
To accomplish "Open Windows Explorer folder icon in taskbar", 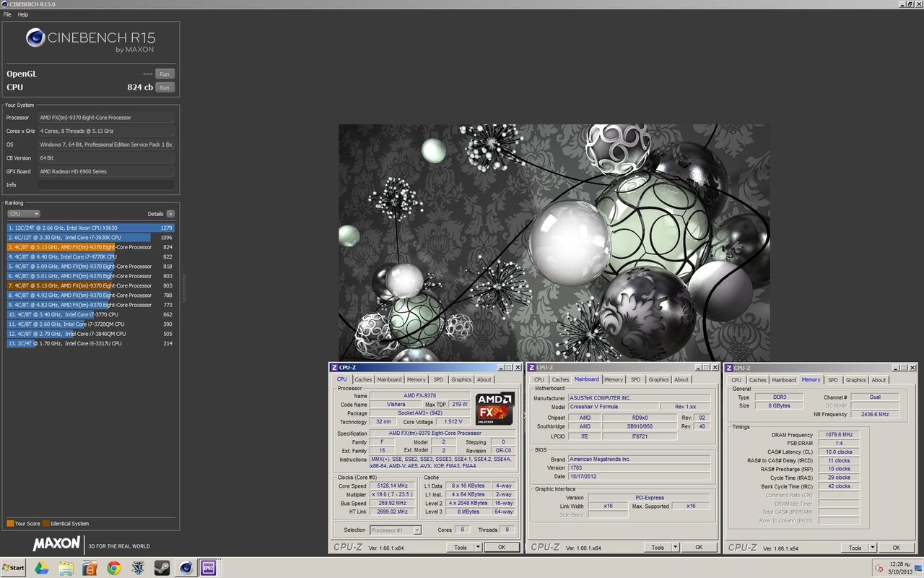I will coord(66,568).
